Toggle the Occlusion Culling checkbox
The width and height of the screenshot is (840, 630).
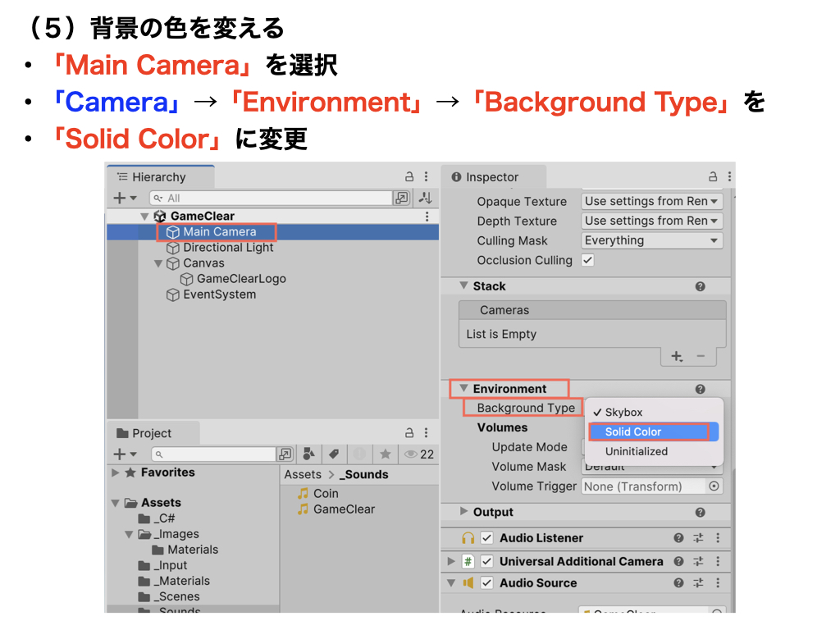tap(587, 260)
